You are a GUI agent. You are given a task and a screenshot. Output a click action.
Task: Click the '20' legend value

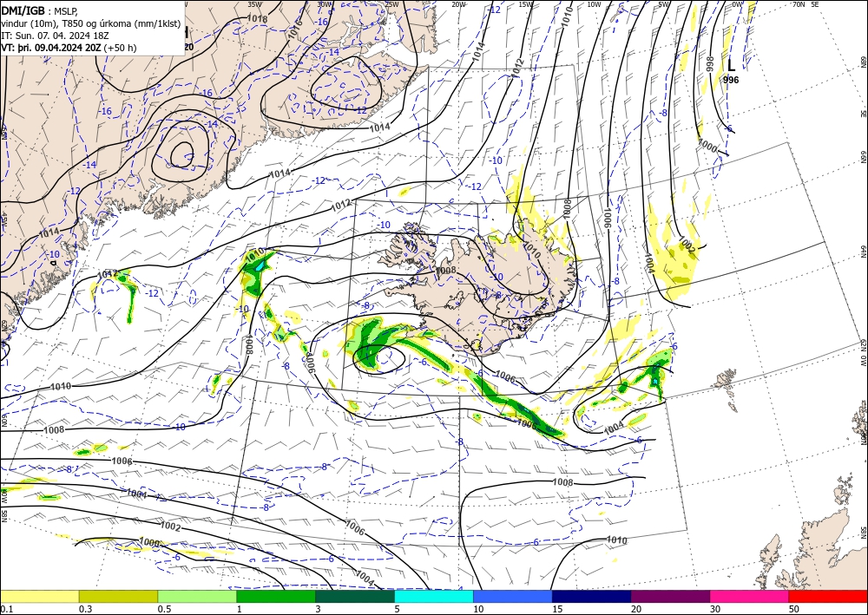636,609
